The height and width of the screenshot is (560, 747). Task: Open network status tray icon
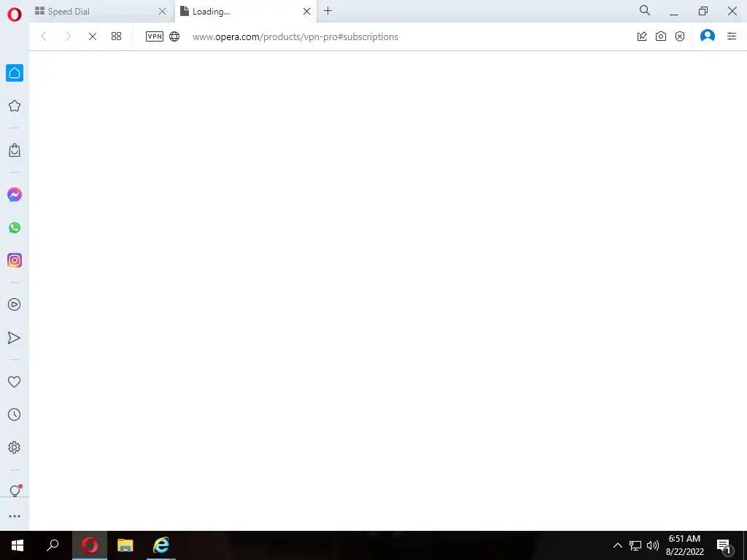pyautogui.click(x=635, y=545)
